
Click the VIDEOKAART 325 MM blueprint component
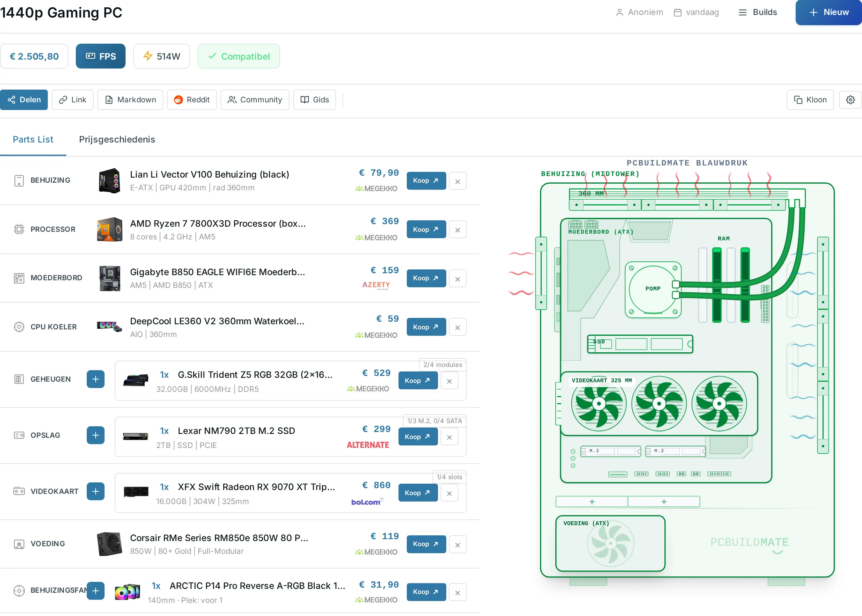(659, 404)
